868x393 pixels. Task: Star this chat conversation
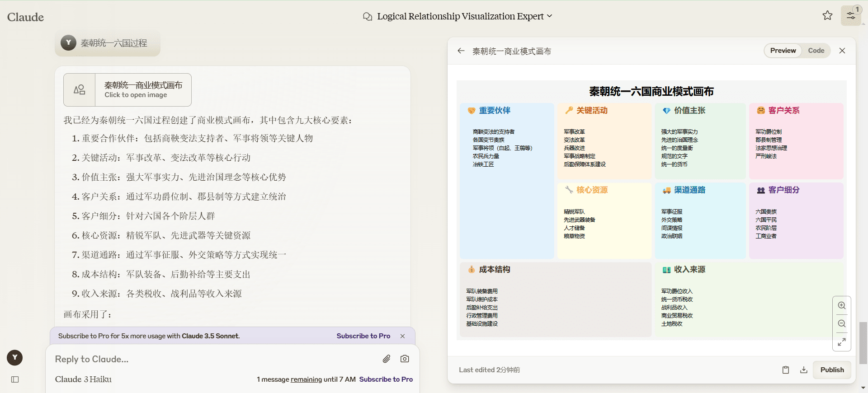(x=827, y=16)
